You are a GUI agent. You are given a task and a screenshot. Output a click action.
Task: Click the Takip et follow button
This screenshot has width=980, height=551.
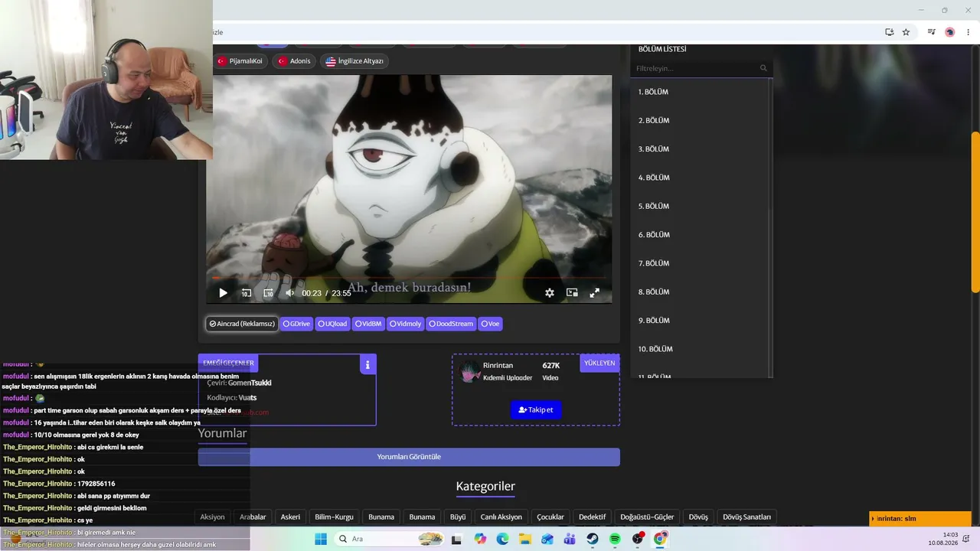tap(536, 409)
